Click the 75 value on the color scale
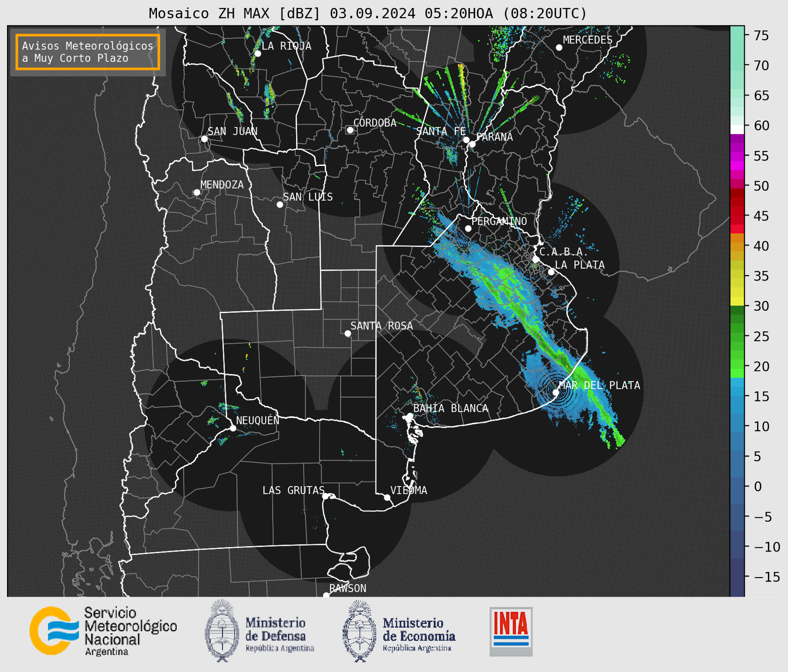Viewport: 788px width, 672px height. (761, 36)
